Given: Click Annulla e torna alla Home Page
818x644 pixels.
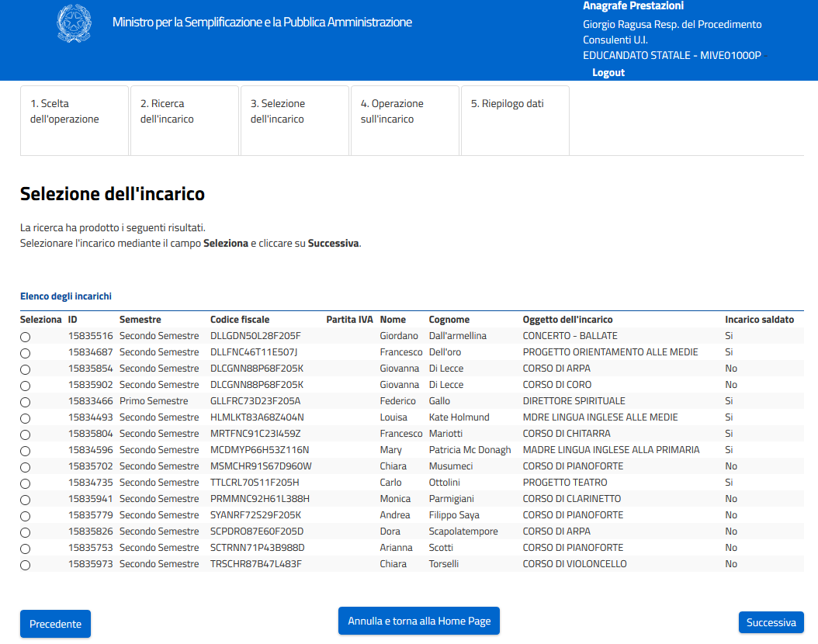Looking at the screenshot, I should (x=419, y=621).
